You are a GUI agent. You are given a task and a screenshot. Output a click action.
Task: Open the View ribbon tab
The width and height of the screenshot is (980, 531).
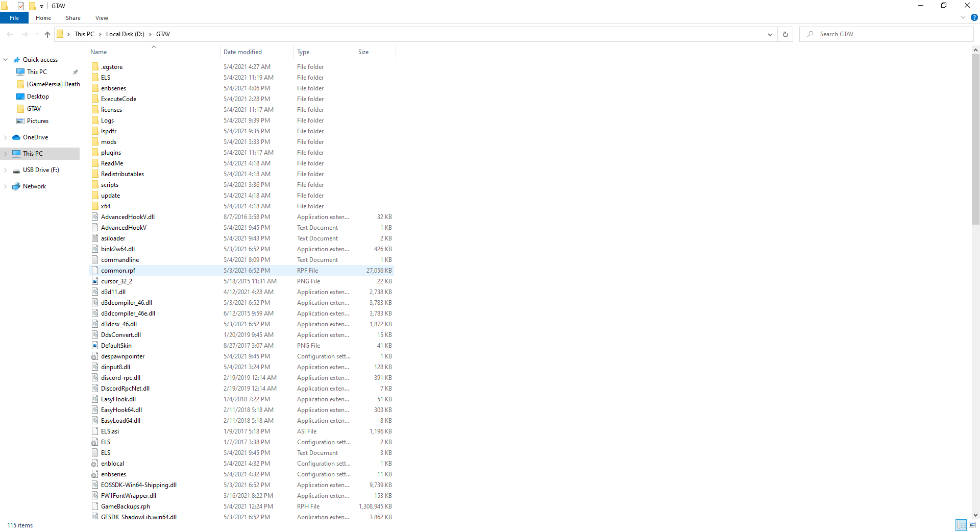point(102,18)
